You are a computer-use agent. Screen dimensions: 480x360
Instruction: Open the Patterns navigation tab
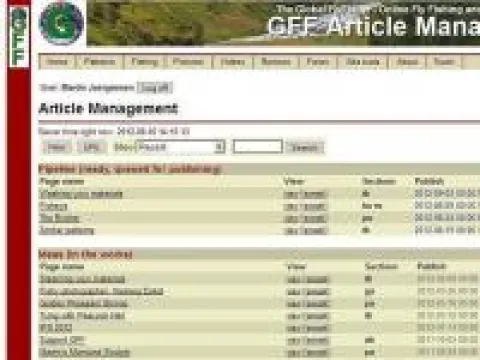[x=99, y=62]
